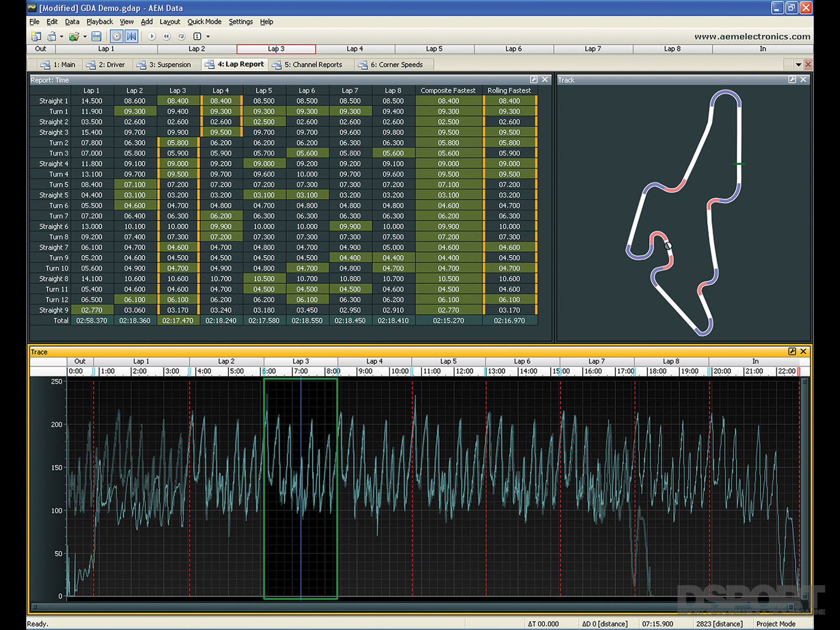Open Trace panel properties wrench icon

tap(792, 351)
